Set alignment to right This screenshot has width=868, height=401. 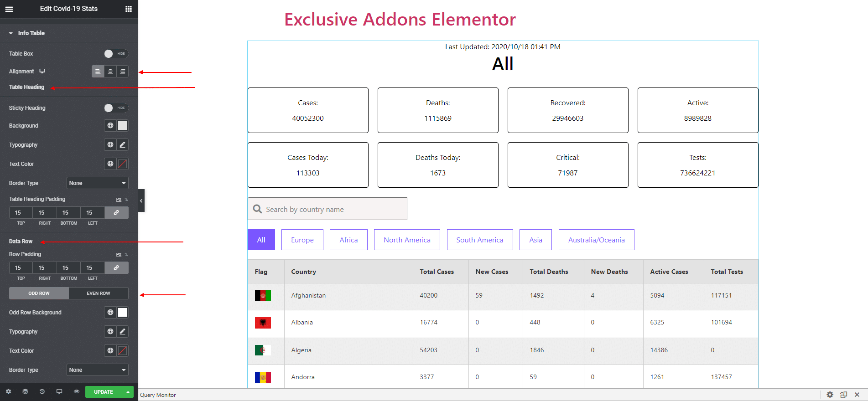click(123, 72)
